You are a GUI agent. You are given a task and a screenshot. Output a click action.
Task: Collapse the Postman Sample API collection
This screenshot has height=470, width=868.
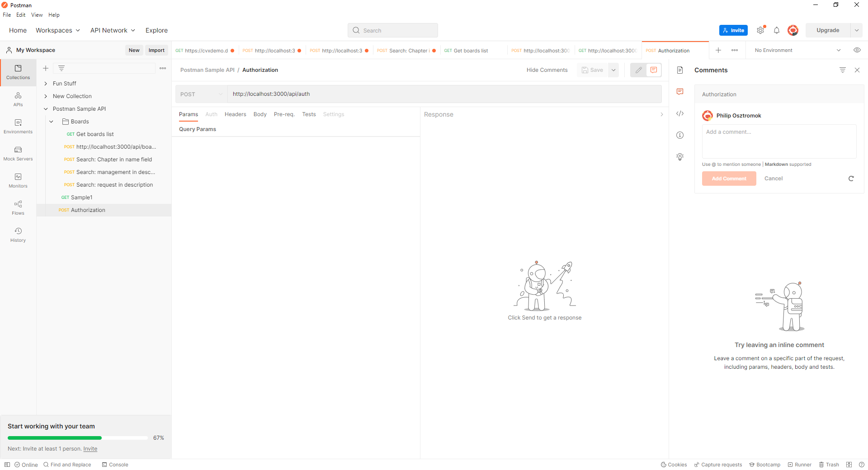coord(46,109)
